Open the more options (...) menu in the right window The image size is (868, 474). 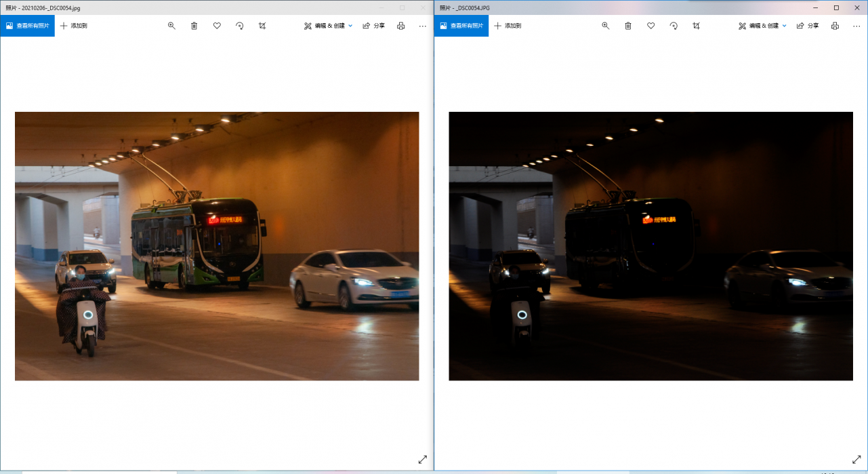[x=856, y=26]
